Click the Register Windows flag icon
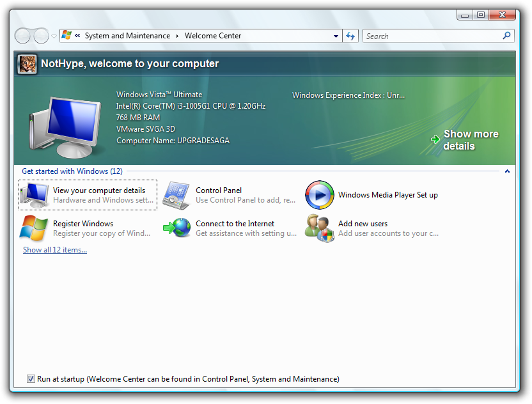Screen dimensions: 532x404 [34, 228]
